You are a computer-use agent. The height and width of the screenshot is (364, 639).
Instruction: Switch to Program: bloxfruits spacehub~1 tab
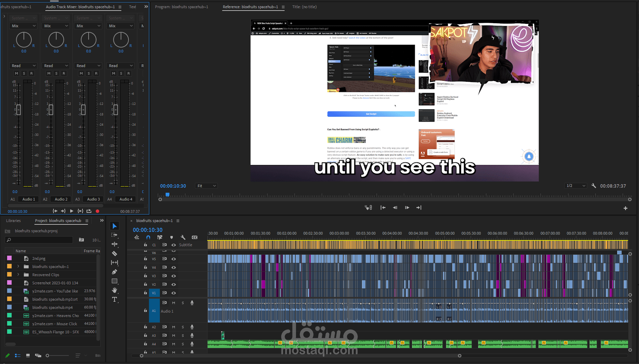click(182, 7)
